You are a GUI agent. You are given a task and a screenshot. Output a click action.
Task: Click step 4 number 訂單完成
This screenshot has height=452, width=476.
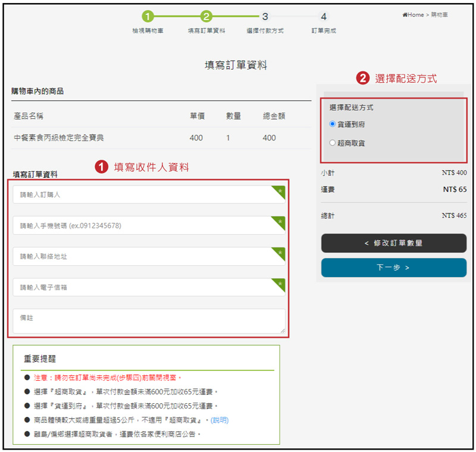click(x=323, y=17)
